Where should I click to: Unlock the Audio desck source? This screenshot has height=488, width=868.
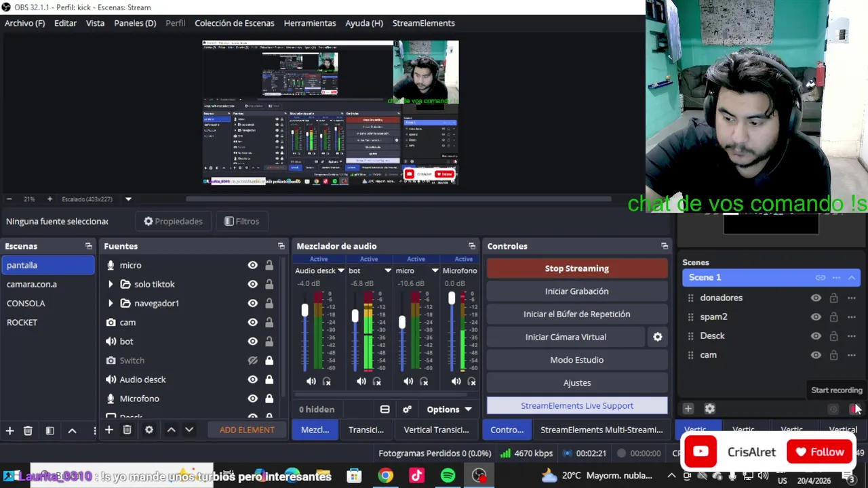269,380
